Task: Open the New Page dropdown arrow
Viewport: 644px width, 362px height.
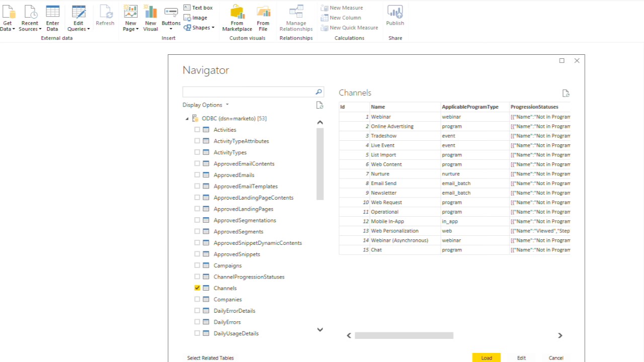Action: [x=137, y=29]
